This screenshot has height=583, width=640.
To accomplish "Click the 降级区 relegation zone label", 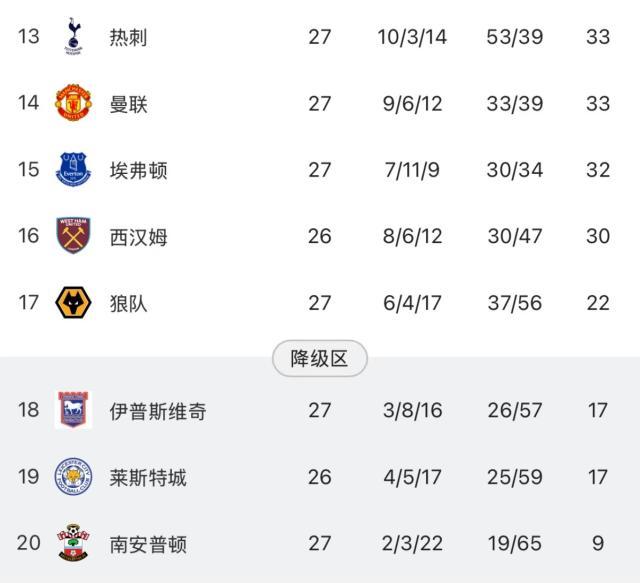I will [320, 359].
